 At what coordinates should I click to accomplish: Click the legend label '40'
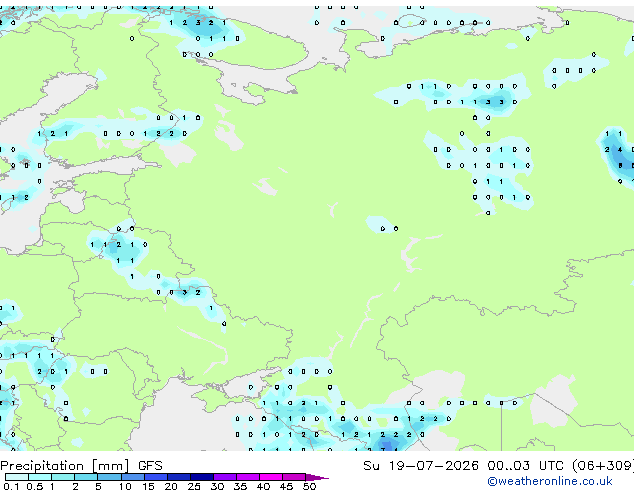pos(263,486)
